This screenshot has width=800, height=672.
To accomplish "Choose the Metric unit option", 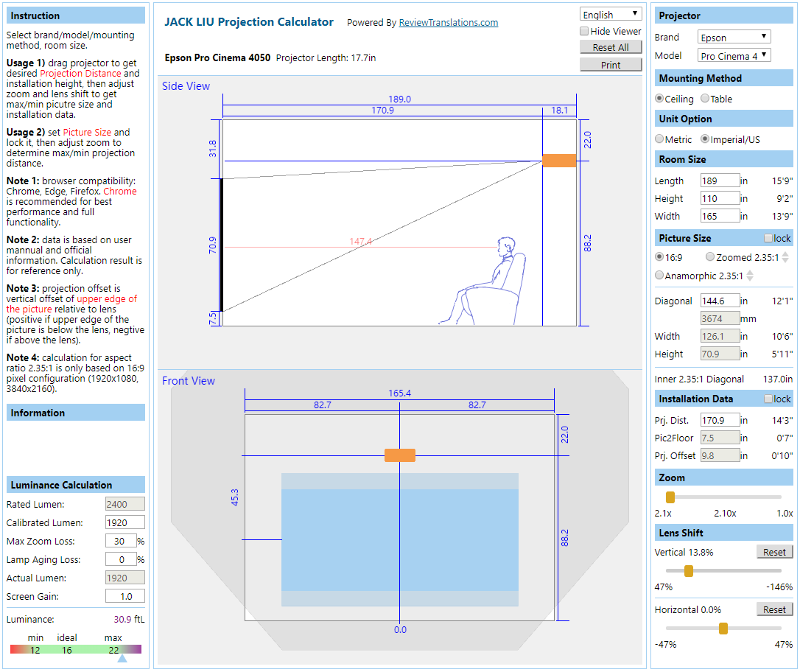I will (659, 139).
